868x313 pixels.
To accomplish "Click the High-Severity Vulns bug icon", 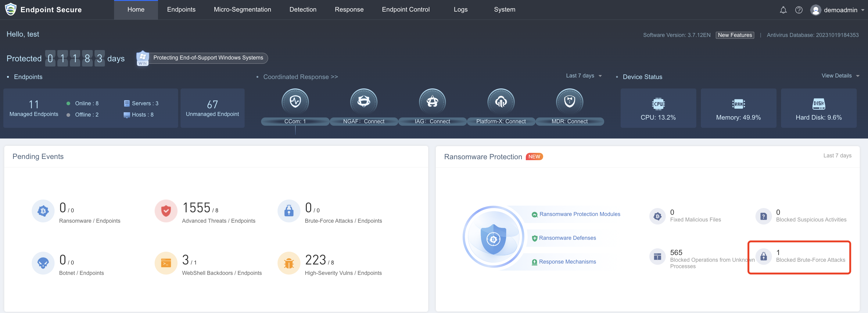I will (289, 263).
